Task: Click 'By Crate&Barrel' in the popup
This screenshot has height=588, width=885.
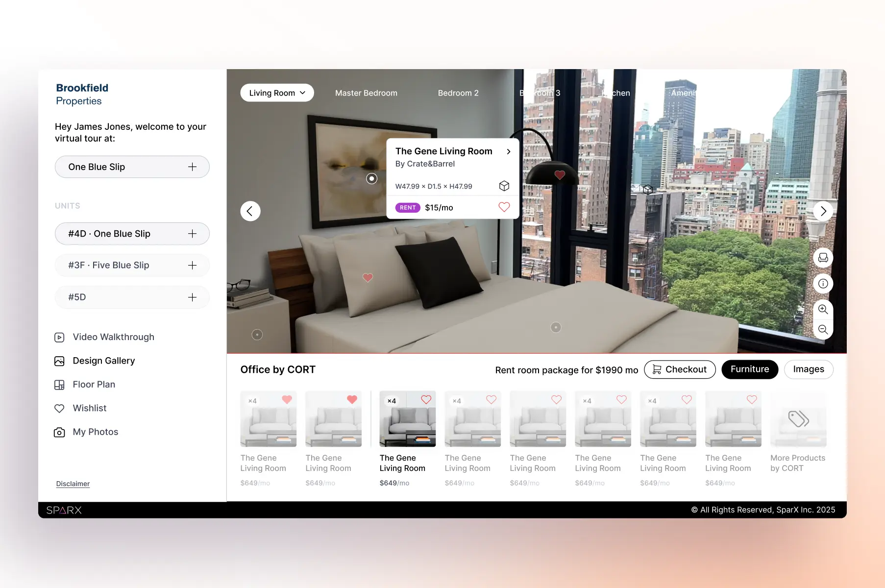Action: tap(425, 164)
